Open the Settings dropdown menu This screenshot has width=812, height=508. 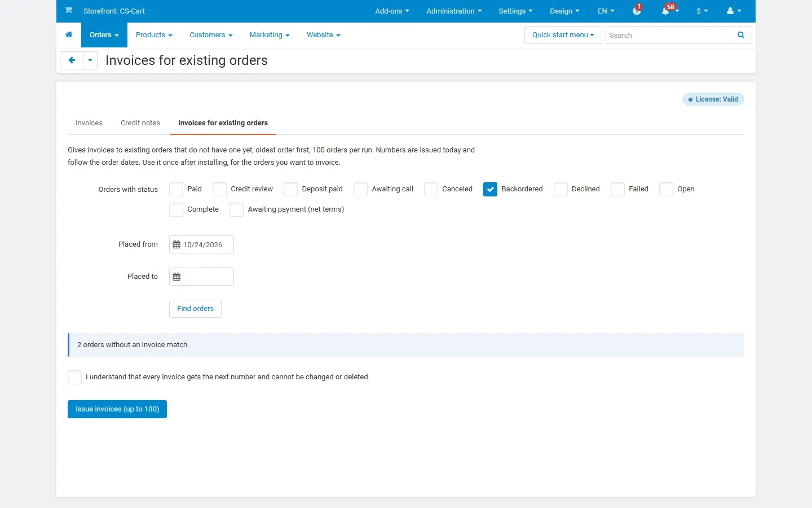(x=515, y=11)
